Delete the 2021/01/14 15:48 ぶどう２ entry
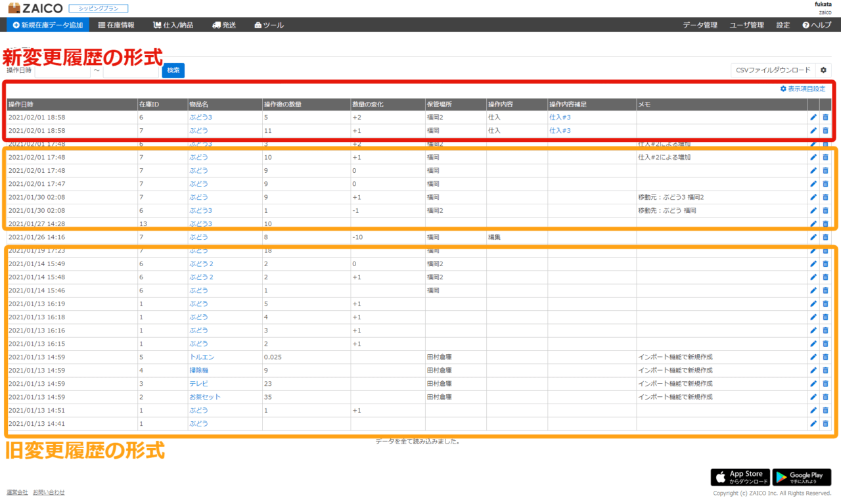Image resolution: width=841 pixels, height=504 pixels. tap(826, 277)
